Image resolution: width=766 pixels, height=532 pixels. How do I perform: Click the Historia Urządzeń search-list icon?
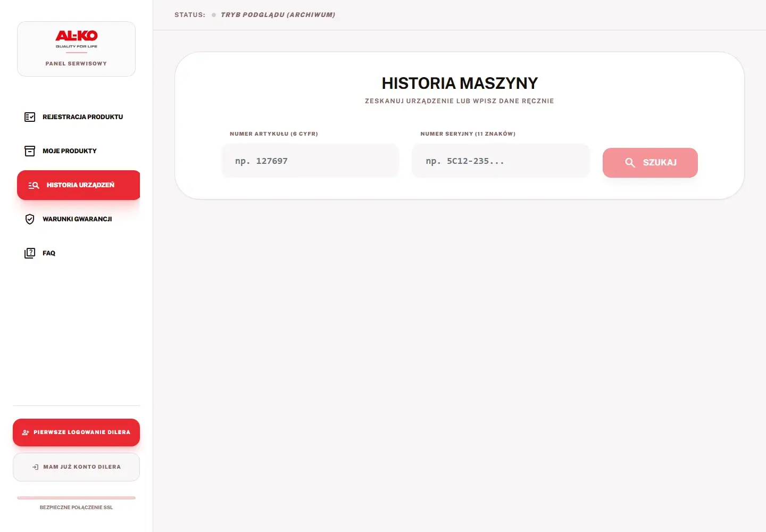click(34, 185)
